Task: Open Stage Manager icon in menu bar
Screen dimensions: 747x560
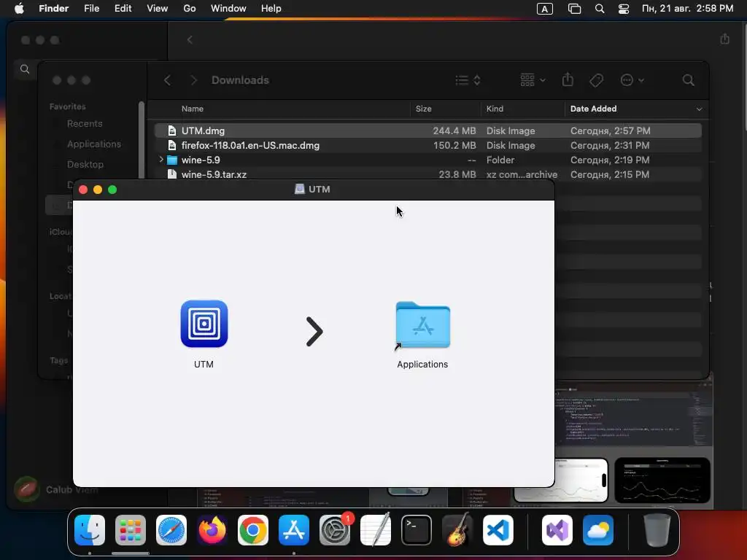Action: [575, 9]
